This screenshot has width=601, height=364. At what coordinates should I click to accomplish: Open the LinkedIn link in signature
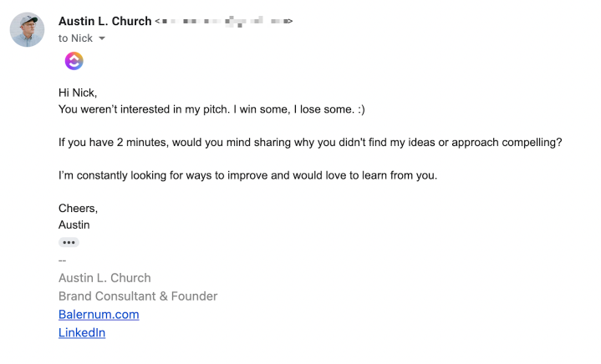coord(82,332)
